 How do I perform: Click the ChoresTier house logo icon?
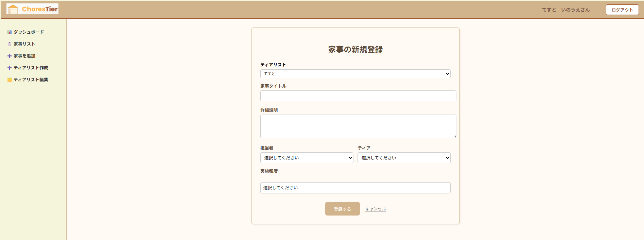[x=13, y=9]
